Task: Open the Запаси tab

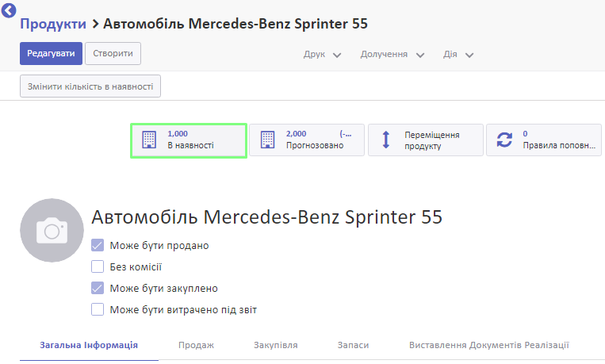Action: tap(353, 345)
